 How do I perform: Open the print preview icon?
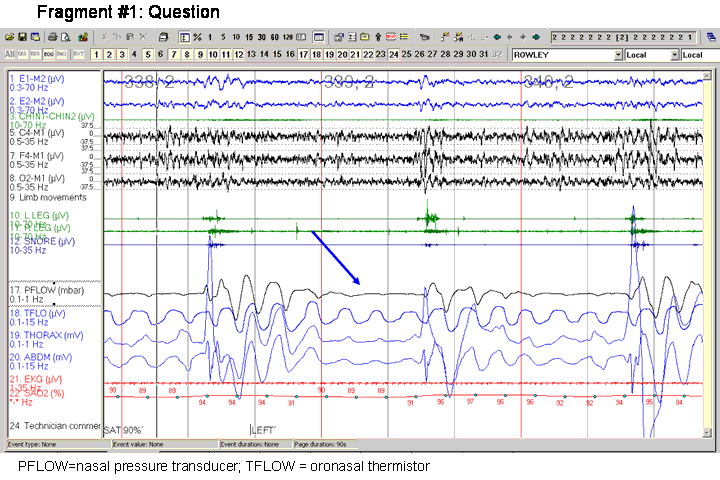66,36
